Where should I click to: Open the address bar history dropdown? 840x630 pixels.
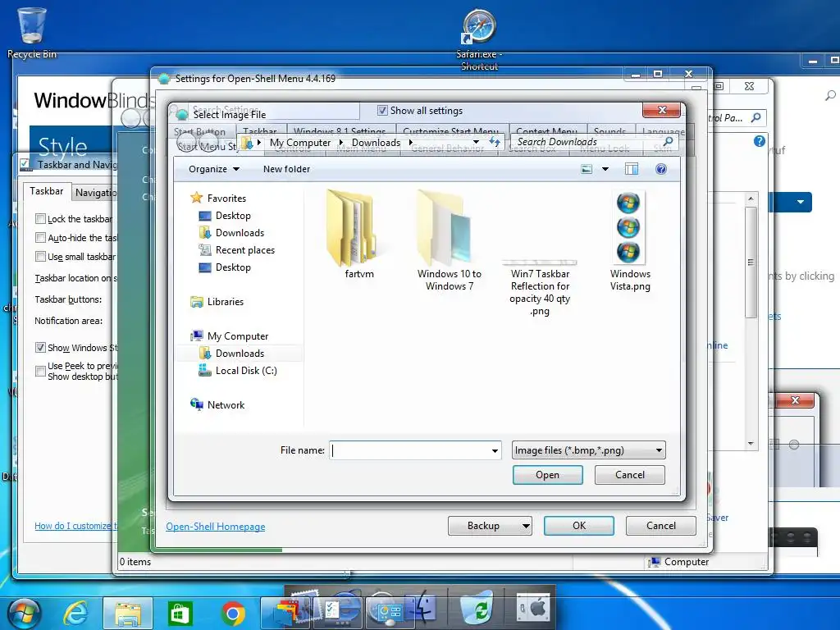476,142
